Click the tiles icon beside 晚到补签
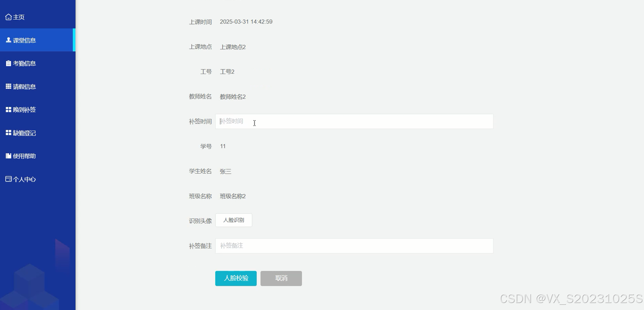The height and width of the screenshot is (310, 644). tap(8, 109)
